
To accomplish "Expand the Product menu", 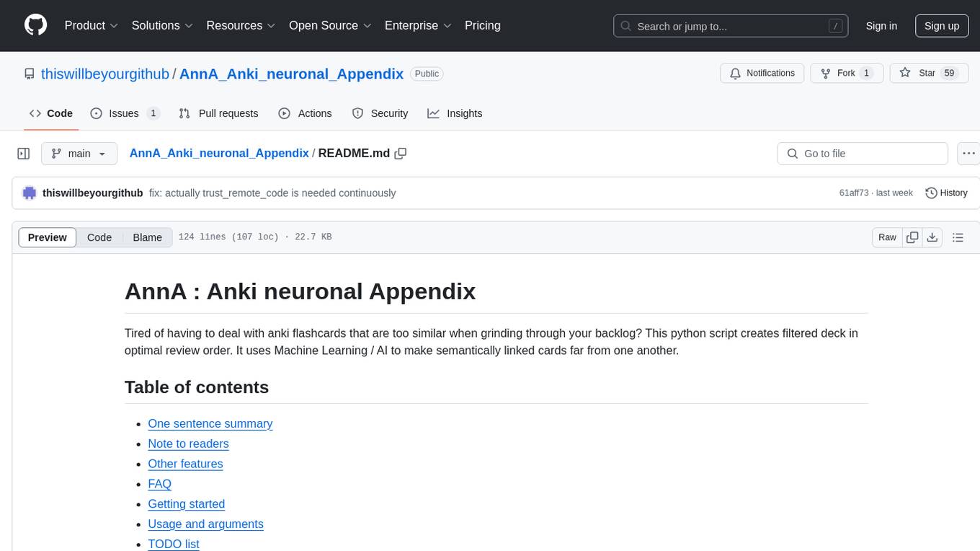I will tap(92, 25).
